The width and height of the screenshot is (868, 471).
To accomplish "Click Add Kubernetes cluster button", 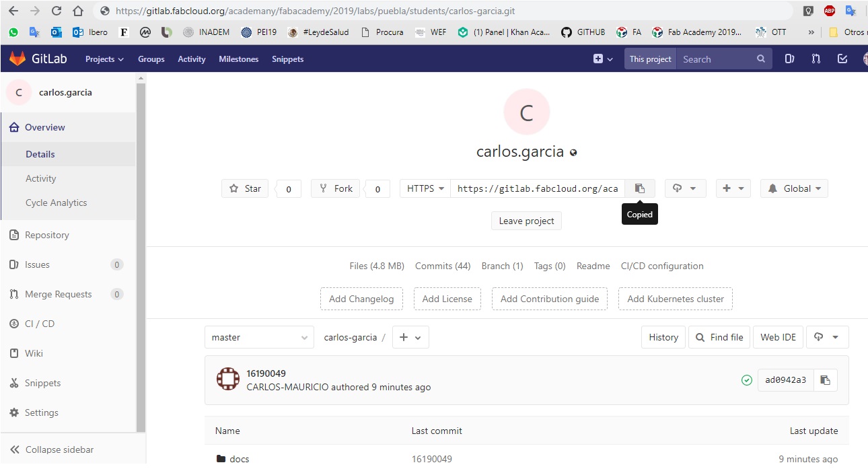I will (x=676, y=299).
